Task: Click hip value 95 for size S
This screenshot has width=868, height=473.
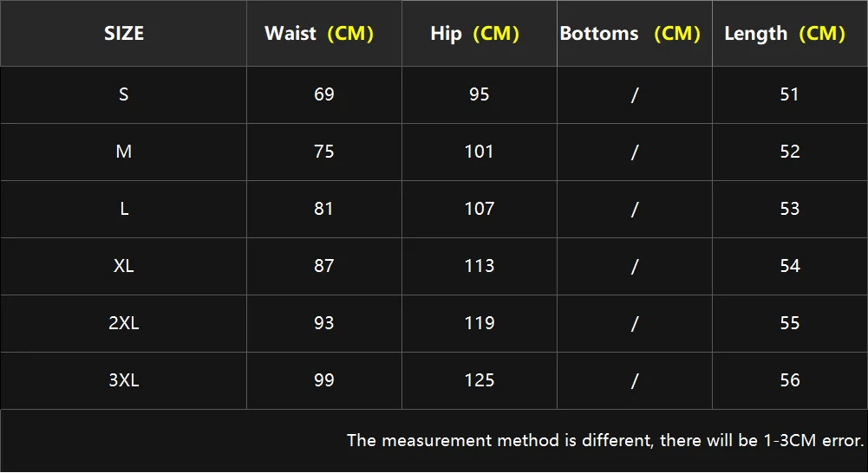Action: click(480, 94)
